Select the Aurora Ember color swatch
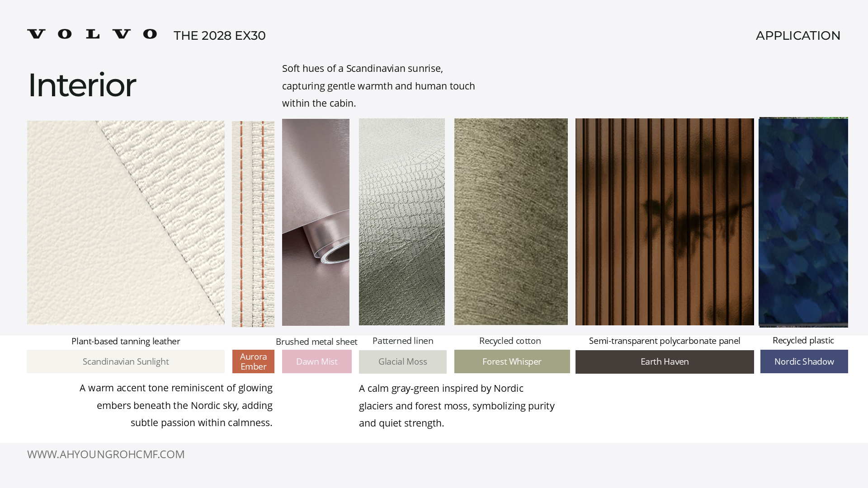Image resolution: width=868 pixels, height=488 pixels. click(x=253, y=361)
